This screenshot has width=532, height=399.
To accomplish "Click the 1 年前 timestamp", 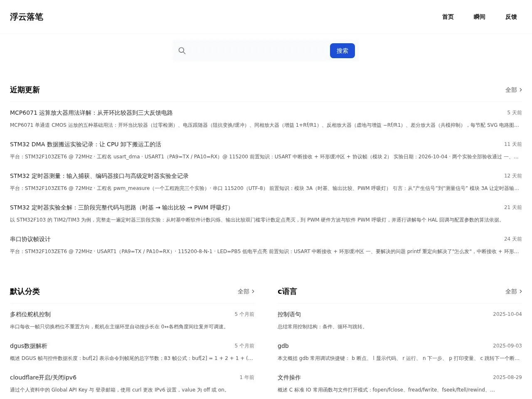I will 247,377.
